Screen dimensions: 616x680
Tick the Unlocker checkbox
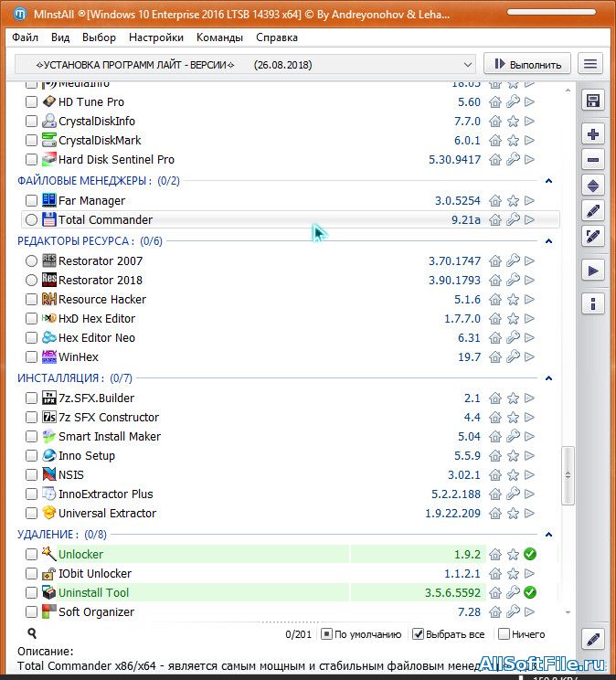[31, 554]
